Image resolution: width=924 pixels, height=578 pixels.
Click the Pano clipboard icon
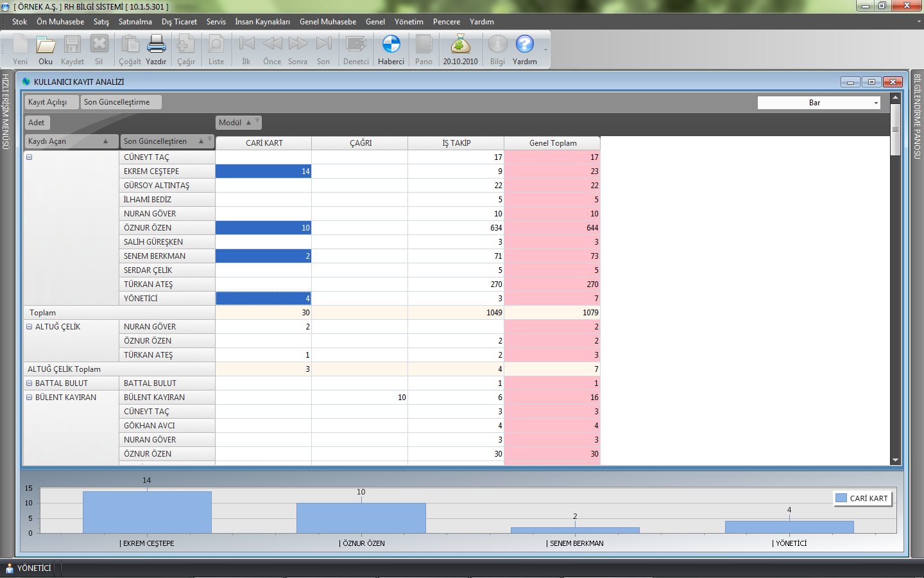click(x=424, y=45)
